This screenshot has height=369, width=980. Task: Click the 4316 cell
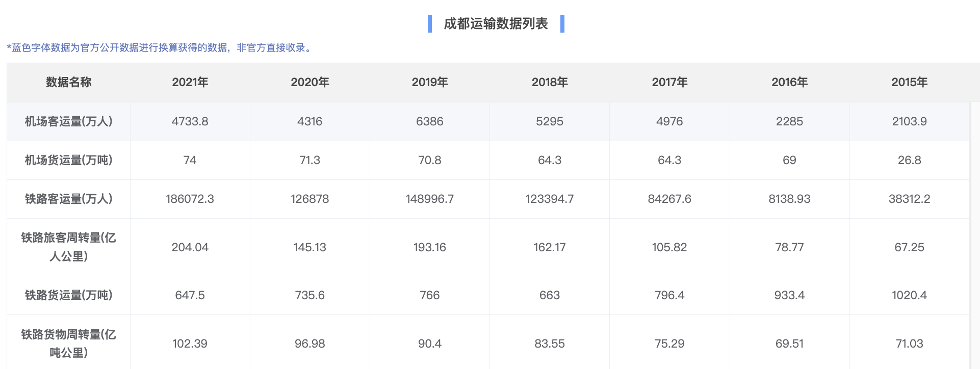310,121
